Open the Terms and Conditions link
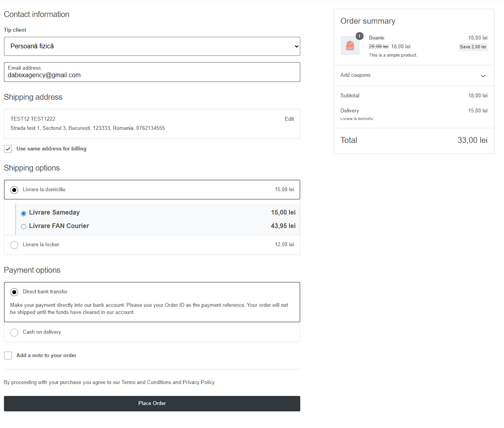 (146, 382)
